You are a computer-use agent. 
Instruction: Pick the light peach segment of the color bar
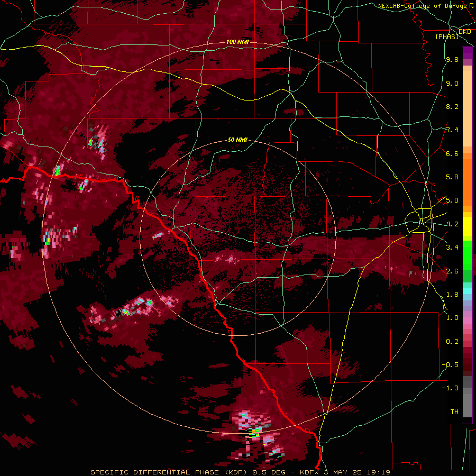467,109
